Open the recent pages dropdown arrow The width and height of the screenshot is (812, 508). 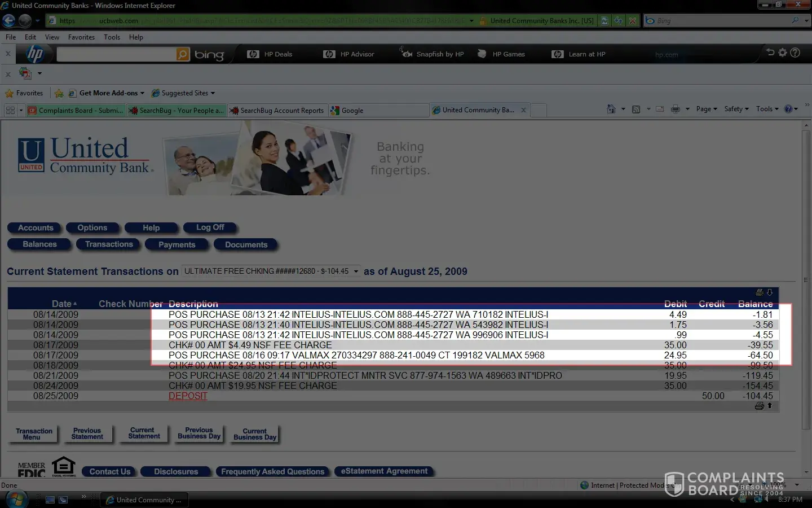click(x=38, y=21)
